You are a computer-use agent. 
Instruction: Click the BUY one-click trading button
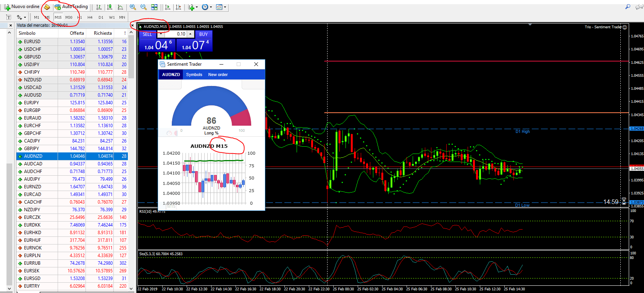point(203,34)
